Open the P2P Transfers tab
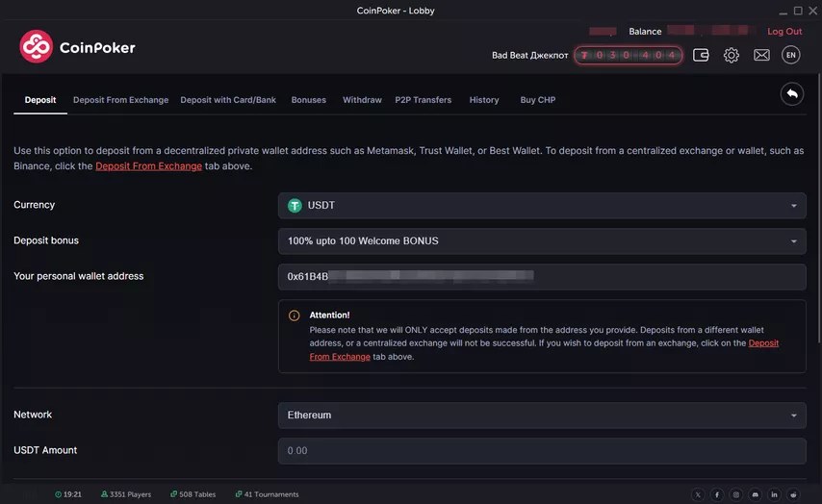Image resolution: width=822 pixels, height=504 pixels. (x=424, y=99)
